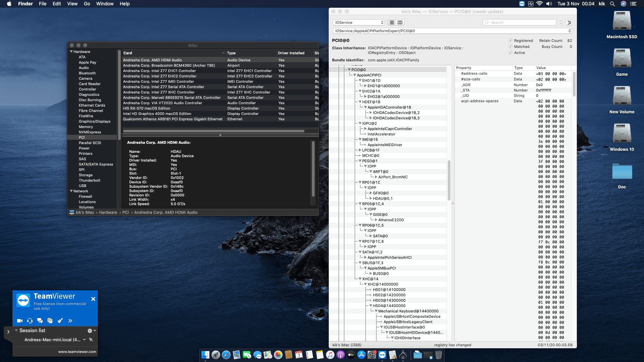Click TeamViewer headset audio icon
The image size is (644, 362).
click(x=30, y=321)
